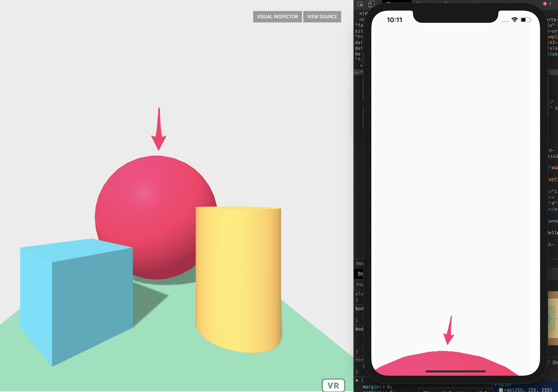Open the VISUAL INSPECTOR button
558x392 pixels.
(x=277, y=17)
